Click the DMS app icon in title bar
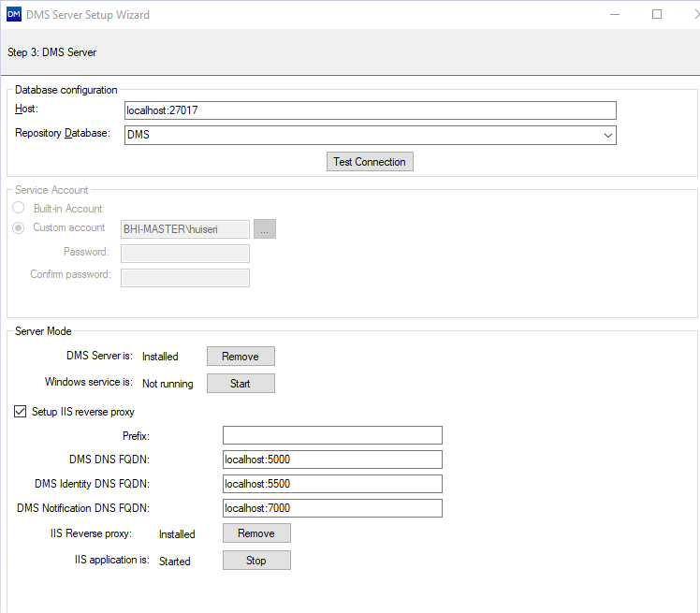 13,15
